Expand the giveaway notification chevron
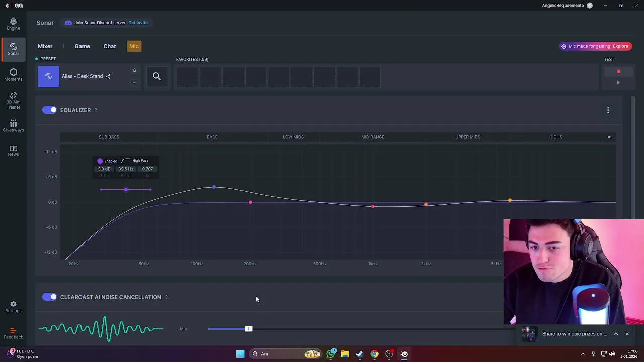The image size is (644, 362). (615, 334)
